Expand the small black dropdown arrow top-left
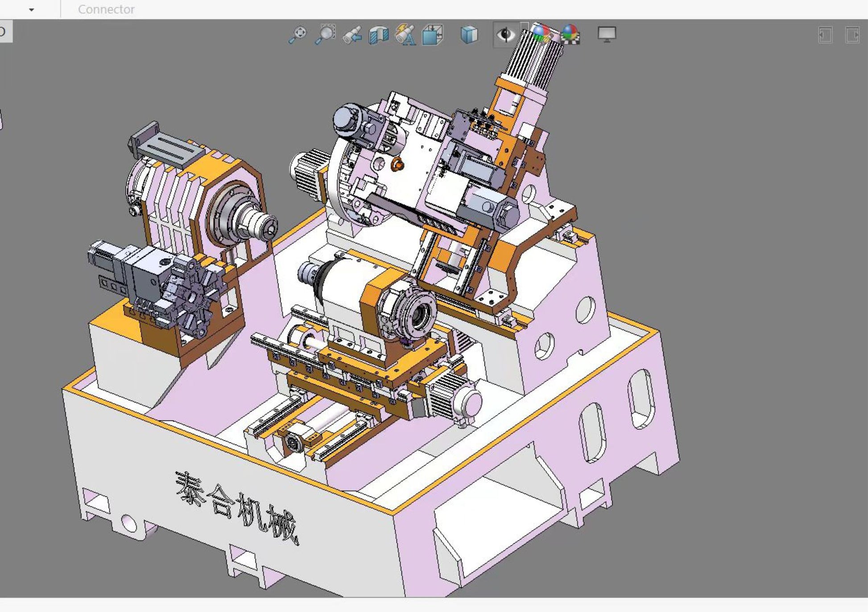The image size is (868, 612). pyautogui.click(x=31, y=9)
